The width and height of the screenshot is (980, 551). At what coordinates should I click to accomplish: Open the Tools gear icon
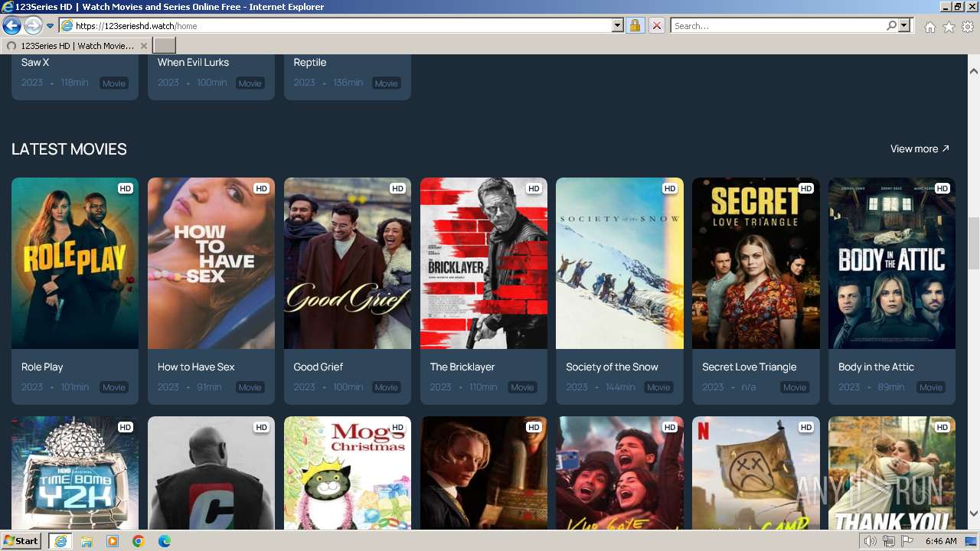tap(968, 27)
